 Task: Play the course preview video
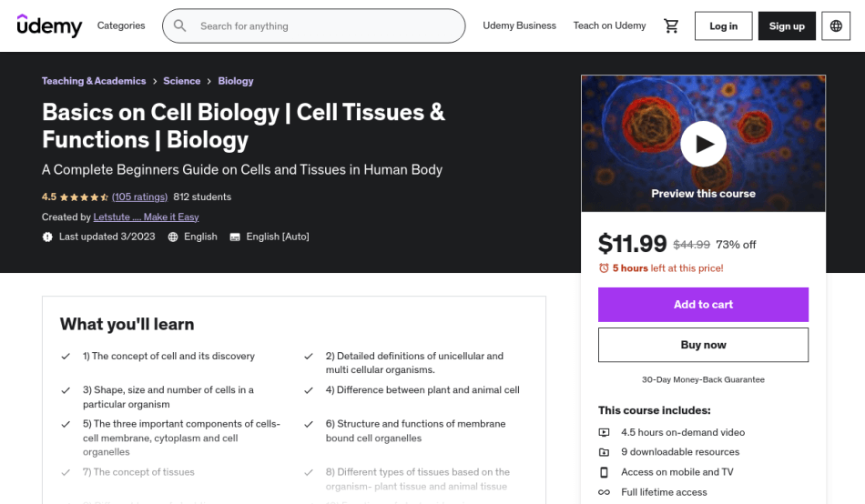pos(703,144)
